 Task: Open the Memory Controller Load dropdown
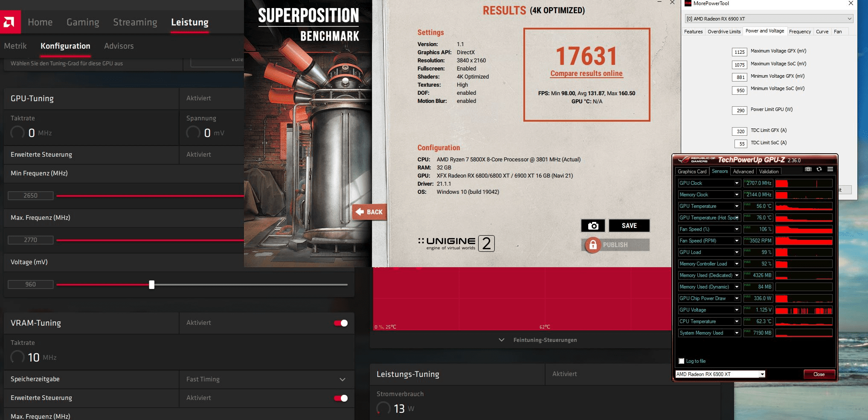tap(737, 264)
